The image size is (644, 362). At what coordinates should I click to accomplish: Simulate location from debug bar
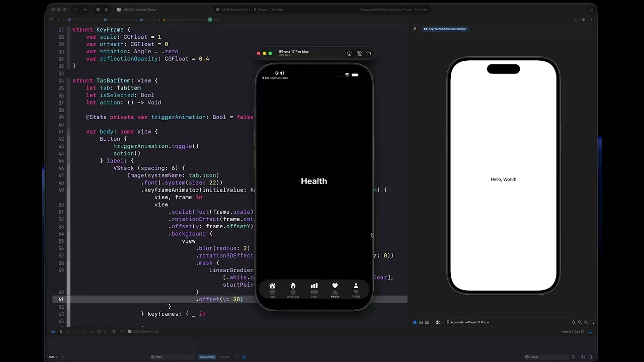(121, 331)
